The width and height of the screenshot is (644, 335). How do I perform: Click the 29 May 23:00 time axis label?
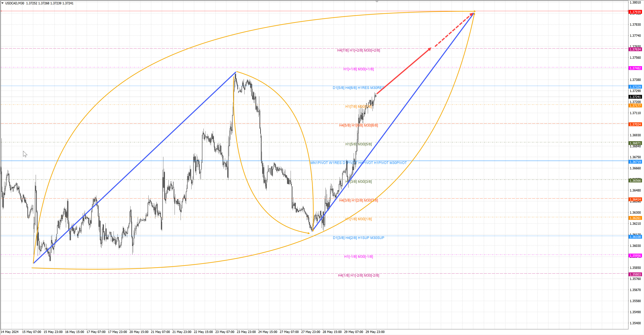coord(375,332)
